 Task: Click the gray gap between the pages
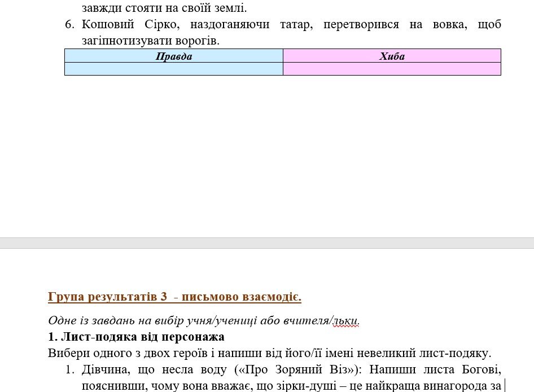(267, 243)
